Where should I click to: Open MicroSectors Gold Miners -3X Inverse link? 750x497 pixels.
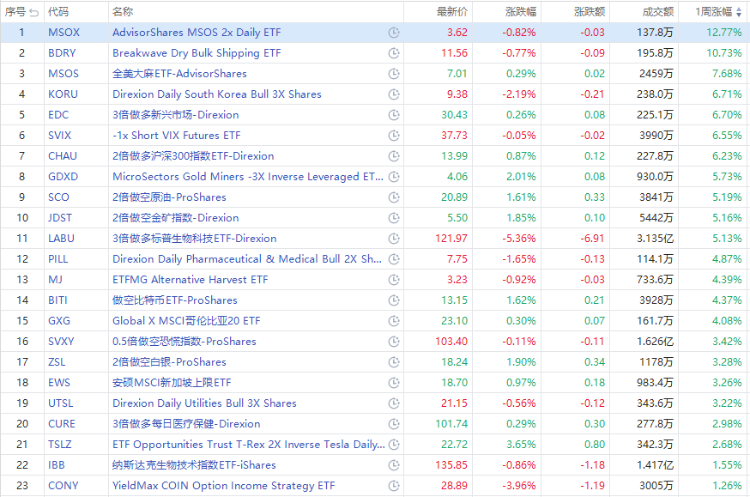pyautogui.click(x=248, y=177)
